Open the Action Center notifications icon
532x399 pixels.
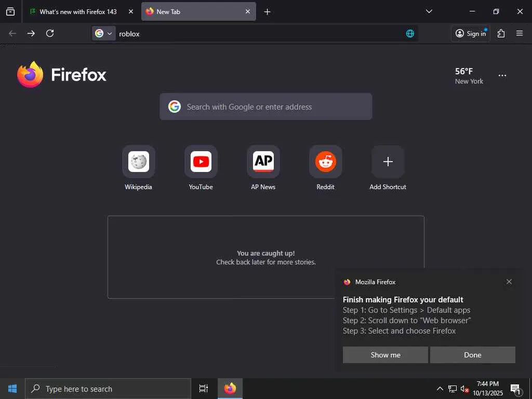pos(516,389)
